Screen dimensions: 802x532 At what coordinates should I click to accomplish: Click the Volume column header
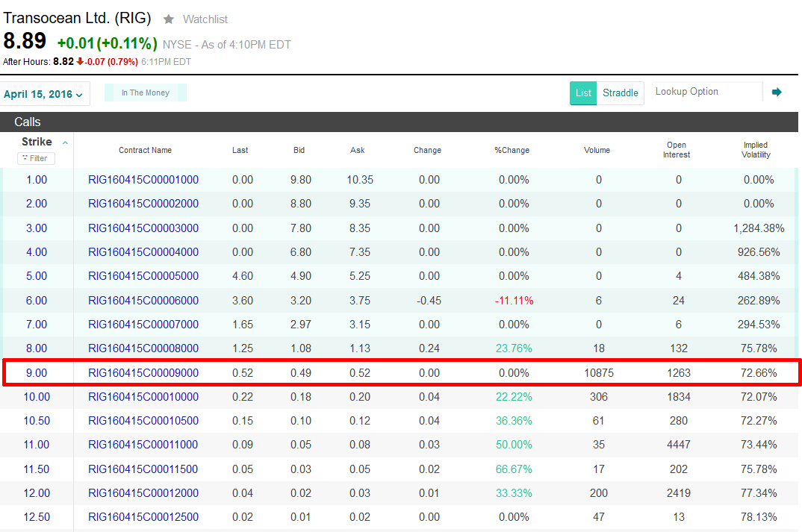(x=597, y=150)
